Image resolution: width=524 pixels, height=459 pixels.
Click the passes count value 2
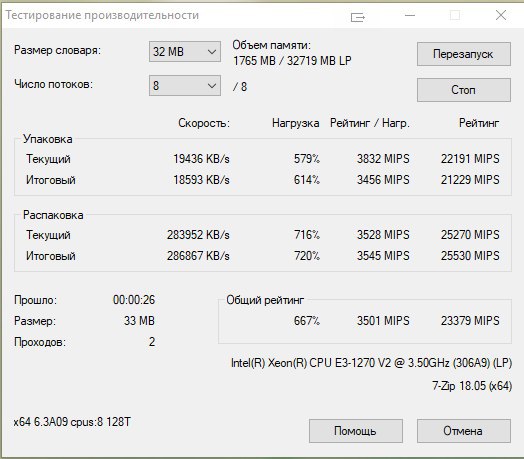point(152,342)
